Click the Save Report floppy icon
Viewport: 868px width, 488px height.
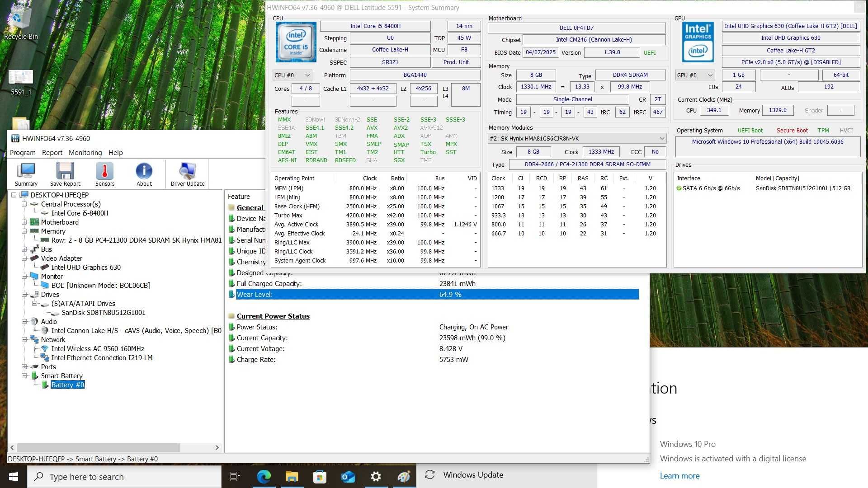click(x=65, y=174)
